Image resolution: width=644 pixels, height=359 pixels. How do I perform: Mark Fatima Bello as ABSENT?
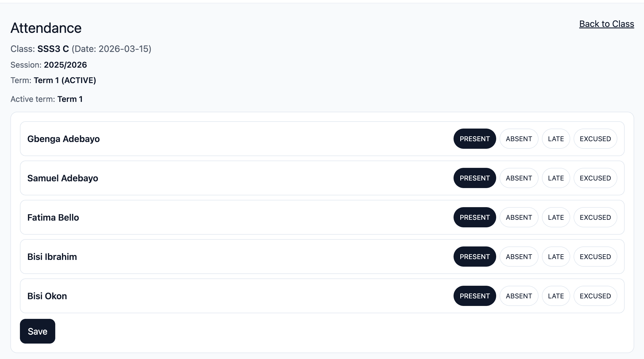[x=519, y=217]
